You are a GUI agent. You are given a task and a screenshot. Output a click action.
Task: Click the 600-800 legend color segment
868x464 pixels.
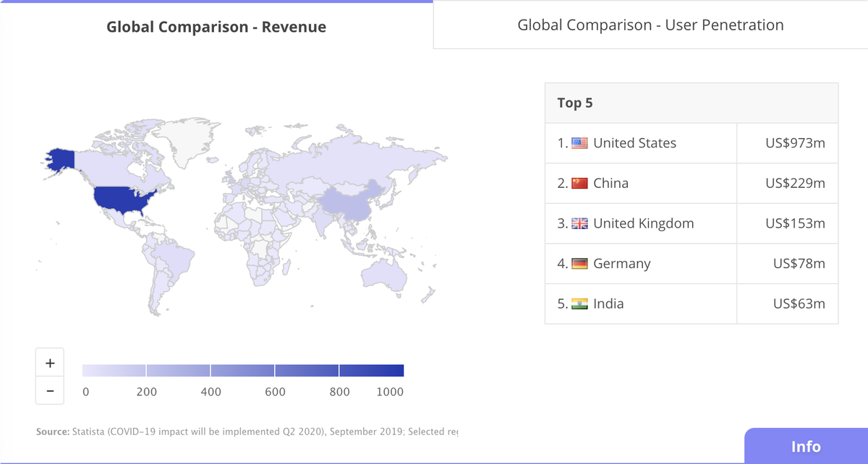point(307,371)
